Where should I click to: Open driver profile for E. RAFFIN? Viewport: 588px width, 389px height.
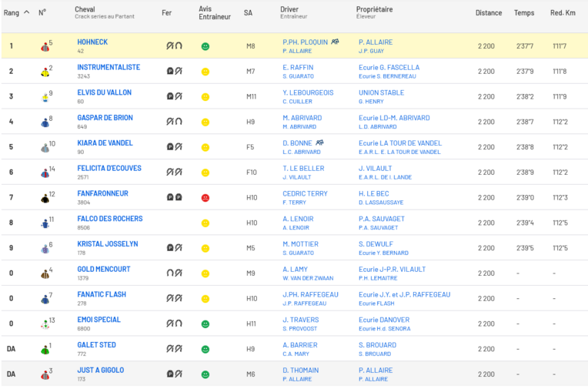[297, 68]
